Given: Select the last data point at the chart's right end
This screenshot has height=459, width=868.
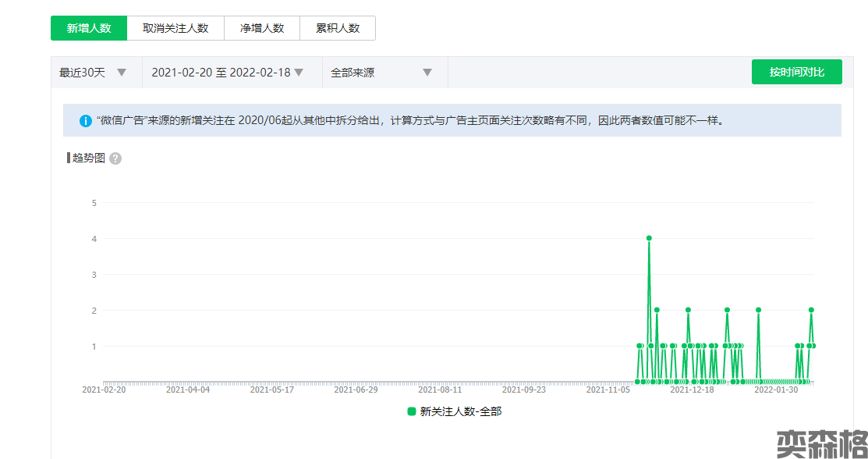Looking at the screenshot, I should (813, 346).
